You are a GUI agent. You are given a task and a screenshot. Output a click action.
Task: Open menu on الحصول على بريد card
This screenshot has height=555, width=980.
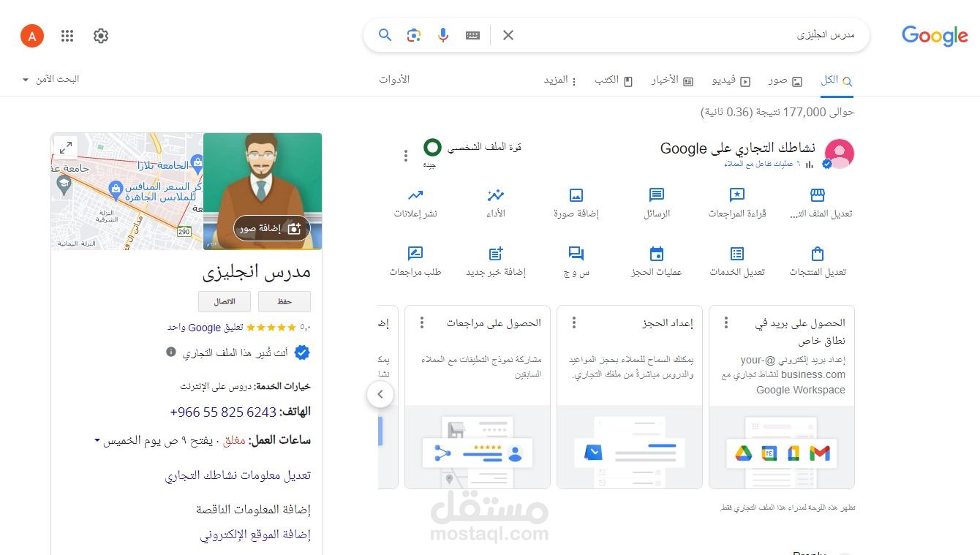(726, 322)
